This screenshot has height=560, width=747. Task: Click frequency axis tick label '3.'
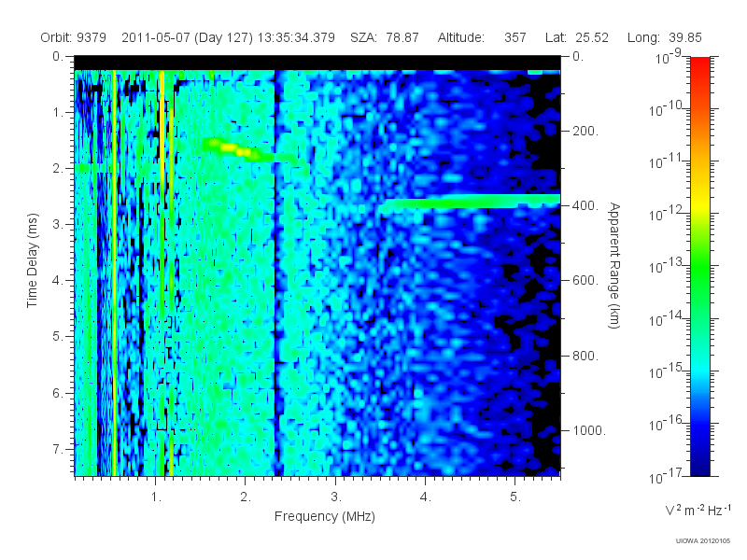pyautogui.click(x=336, y=497)
